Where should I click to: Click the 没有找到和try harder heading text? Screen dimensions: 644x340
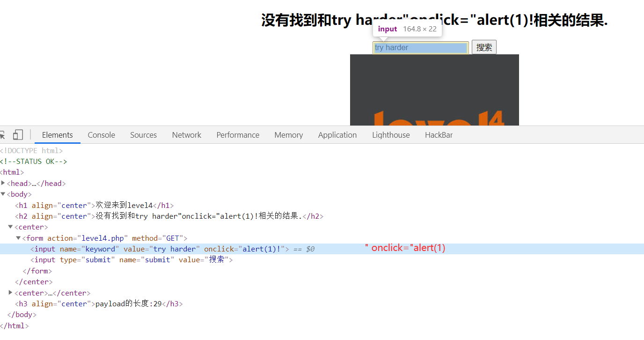click(x=434, y=20)
